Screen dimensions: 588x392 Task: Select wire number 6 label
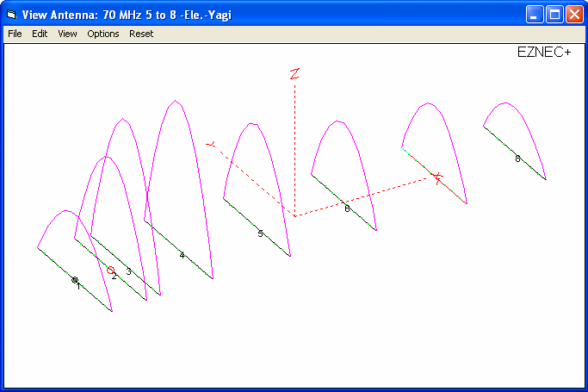347,208
